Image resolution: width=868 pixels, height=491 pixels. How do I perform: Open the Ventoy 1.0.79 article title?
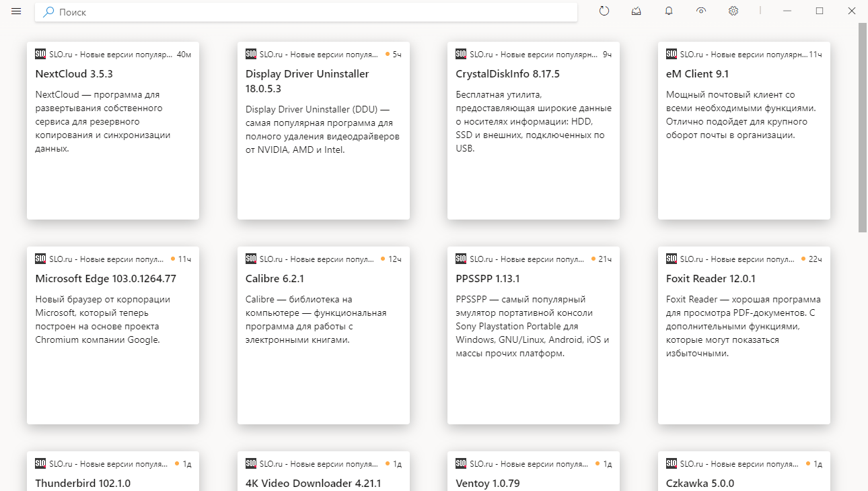pyautogui.click(x=488, y=483)
